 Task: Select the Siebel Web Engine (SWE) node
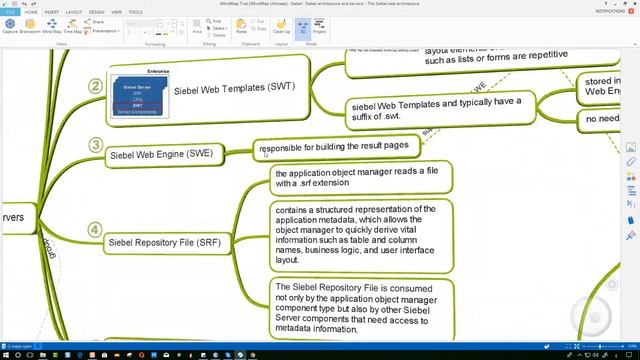pyautogui.click(x=164, y=155)
